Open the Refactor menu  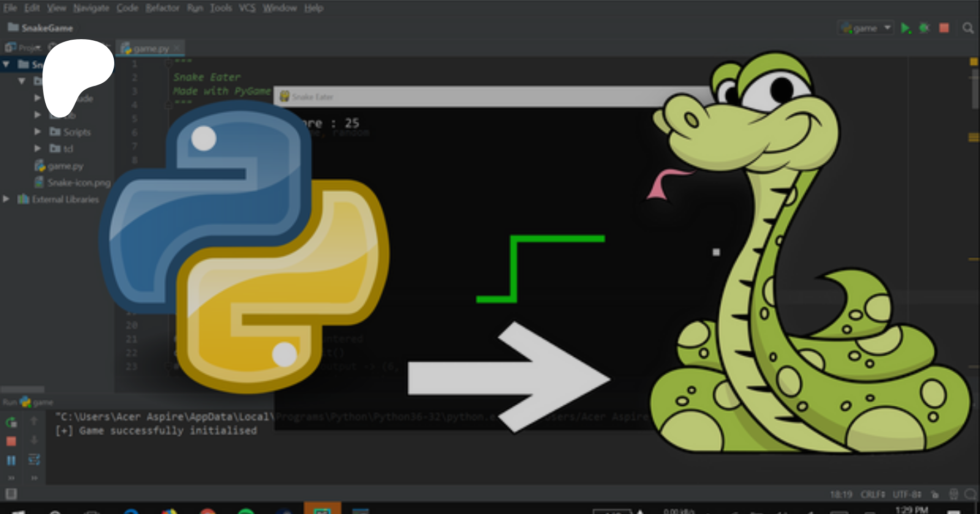(x=162, y=8)
